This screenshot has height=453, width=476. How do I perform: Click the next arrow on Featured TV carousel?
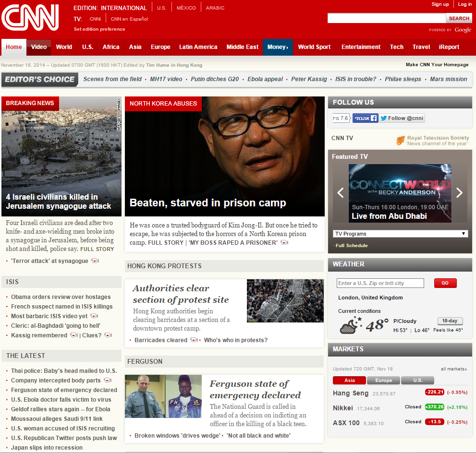[459, 193]
